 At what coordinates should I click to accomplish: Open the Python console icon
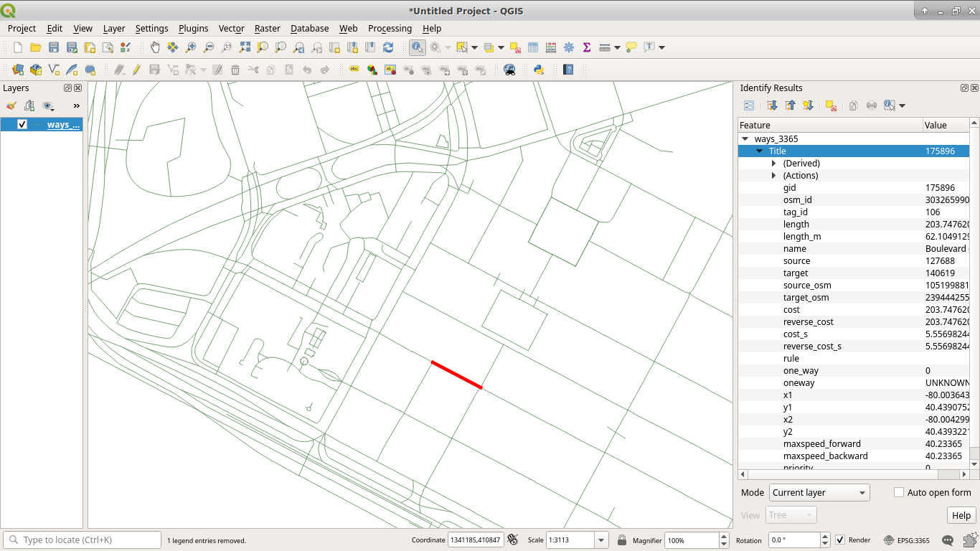tap(538, 70)
